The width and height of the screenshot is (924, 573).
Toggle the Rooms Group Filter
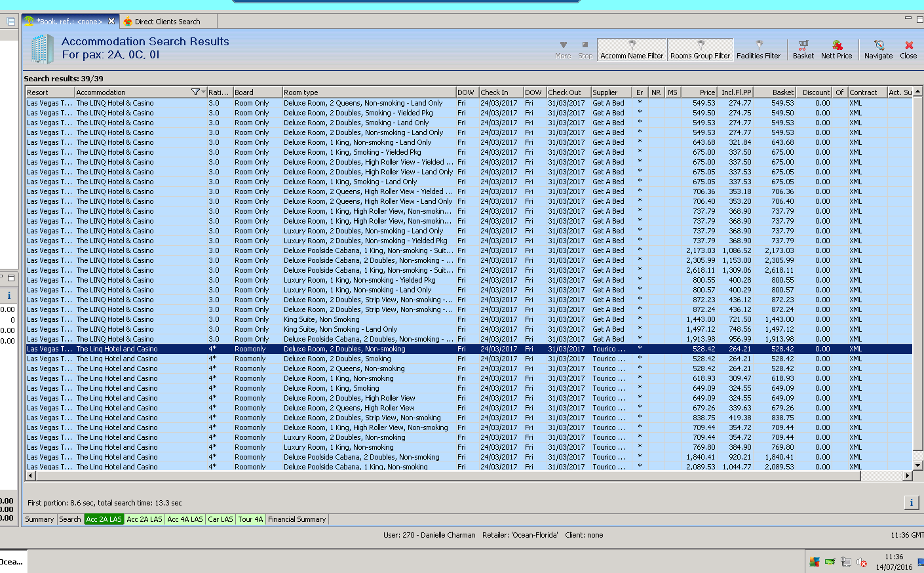tap(700, 50)
